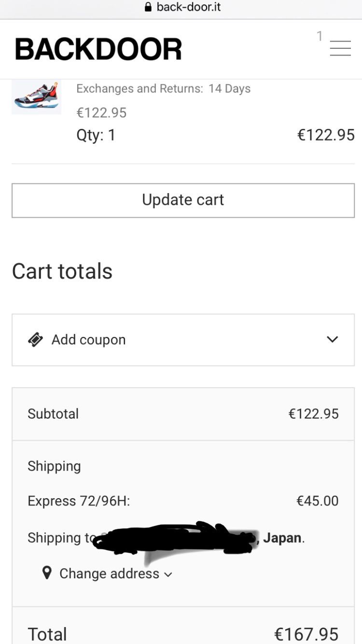Open the Change address link
The height and width of the screenshot is (644, 362).
109,574
